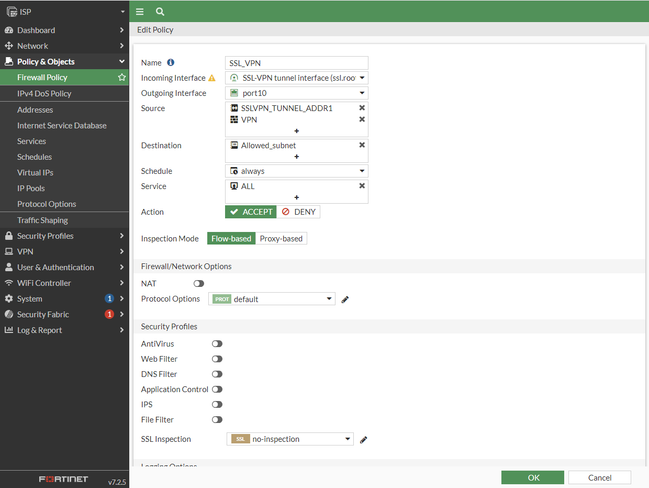
Task: Edit SSL Inspection profile pencil icon
Action: click(364, 439)
